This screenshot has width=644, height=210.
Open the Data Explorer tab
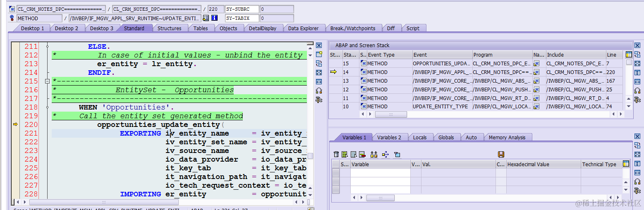[304, 28]
